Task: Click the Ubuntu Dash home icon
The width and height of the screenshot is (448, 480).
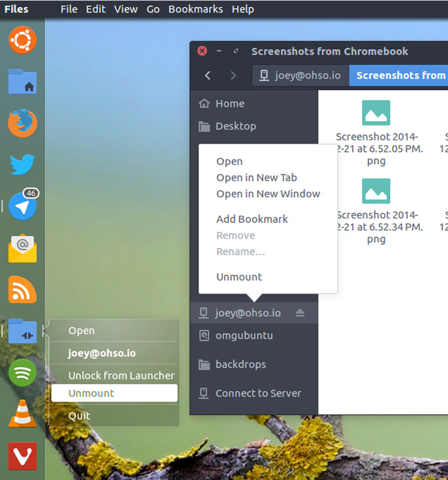Action: pos(23,41)
